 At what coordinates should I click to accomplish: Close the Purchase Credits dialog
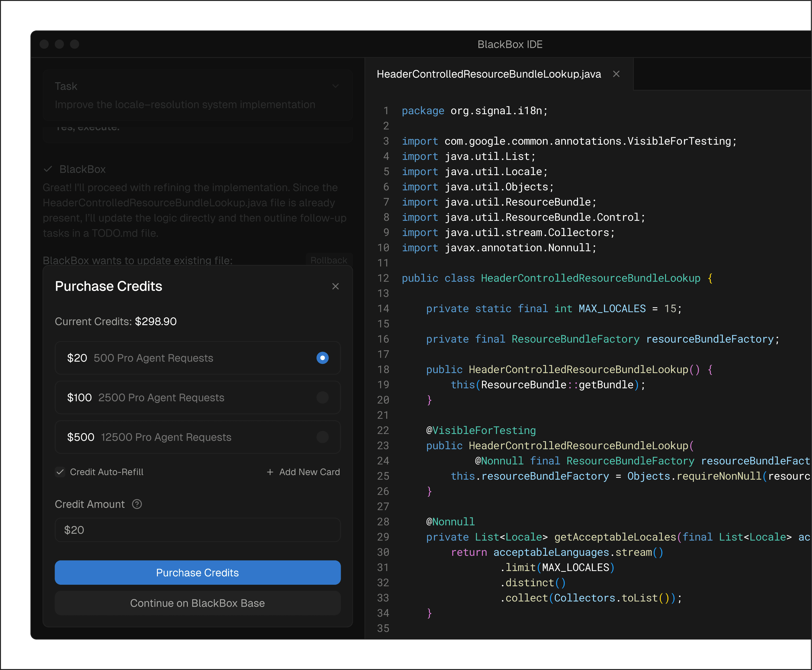click(335, 286)
